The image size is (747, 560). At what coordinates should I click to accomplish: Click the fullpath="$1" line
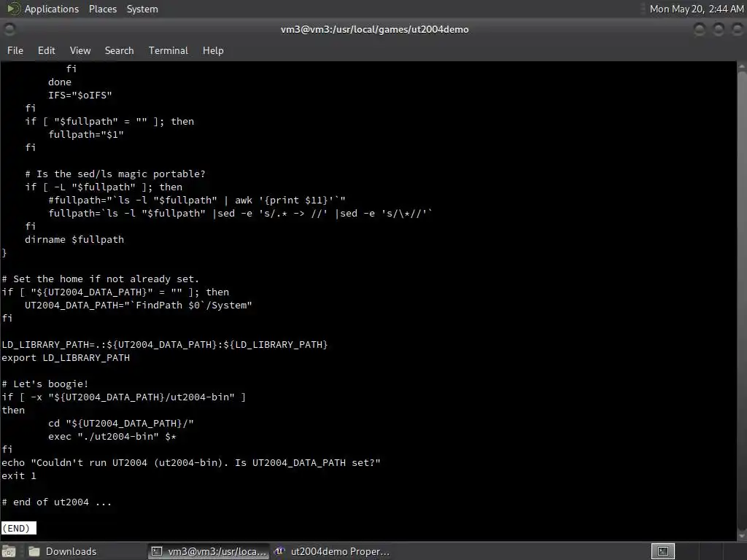tap(86, 135)
